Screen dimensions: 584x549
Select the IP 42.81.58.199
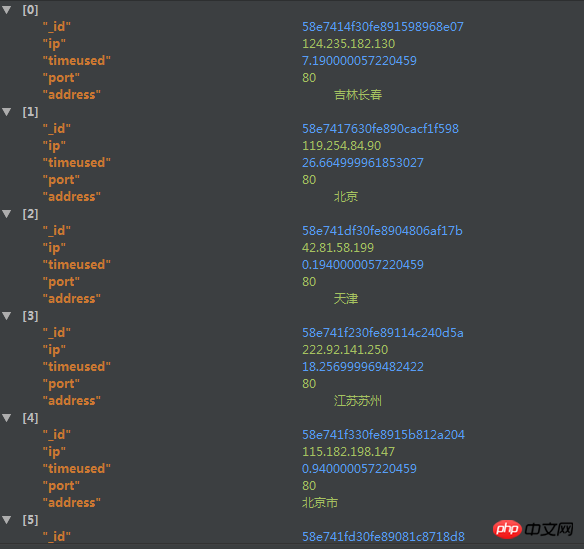click(x=337, y=248)
